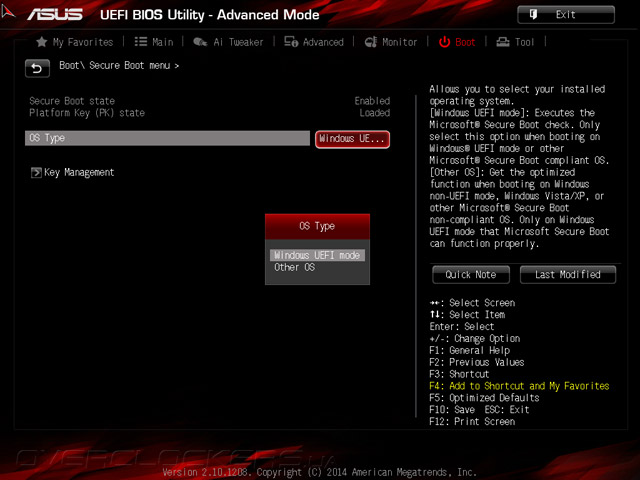Click the Version copyright footer text
The height and width of the screenshot is (480, 640).
pos(320,472)
